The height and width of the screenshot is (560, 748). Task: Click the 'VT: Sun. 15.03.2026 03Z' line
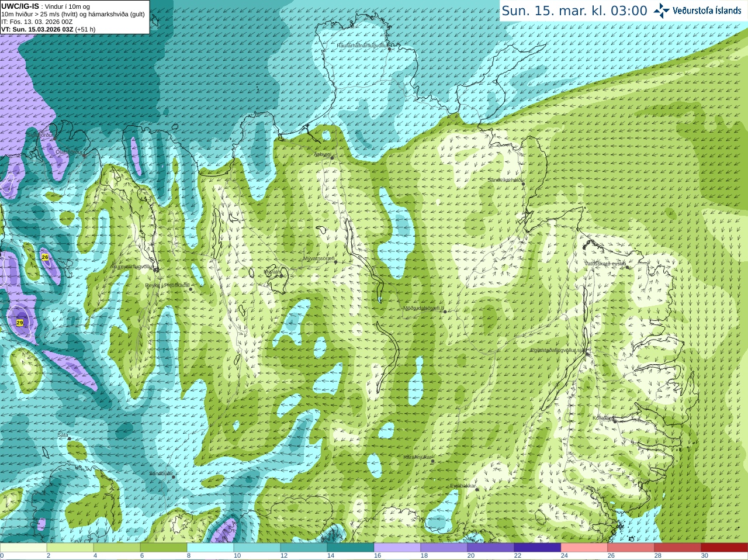(x=37, y=29)
